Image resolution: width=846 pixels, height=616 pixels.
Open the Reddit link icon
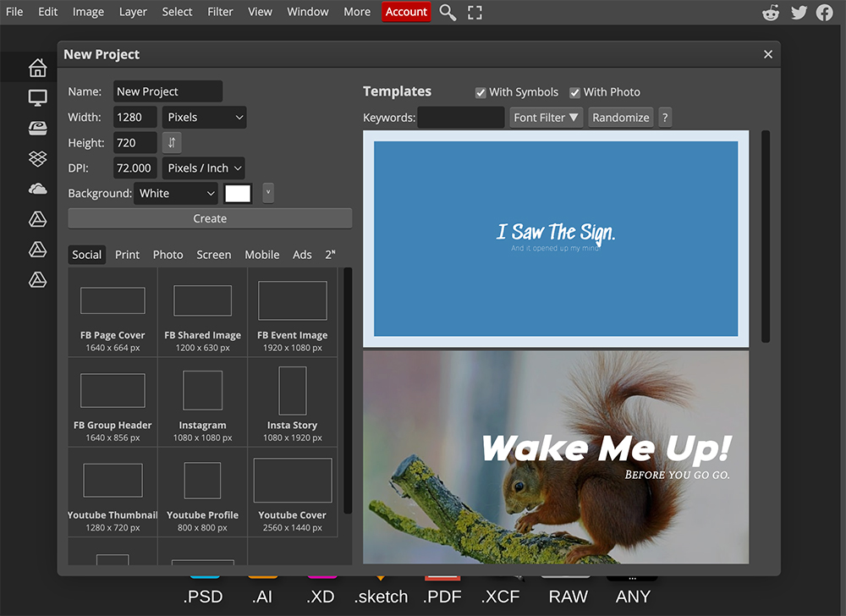pyautogui.click(x=771, y=12)
